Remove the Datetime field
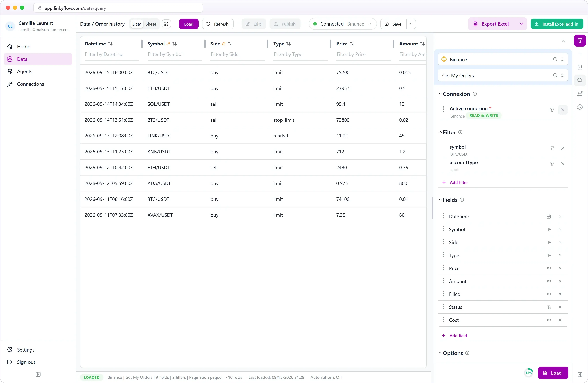This screenshot has width=588, height=383. coord(560,217)
